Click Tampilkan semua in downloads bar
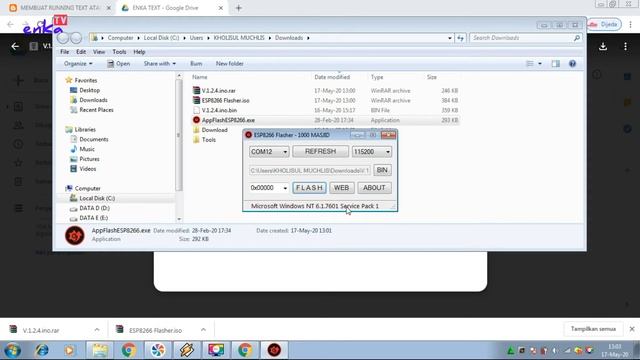The image size is (640, 360). pyautogui.click(x=593, y=329)
